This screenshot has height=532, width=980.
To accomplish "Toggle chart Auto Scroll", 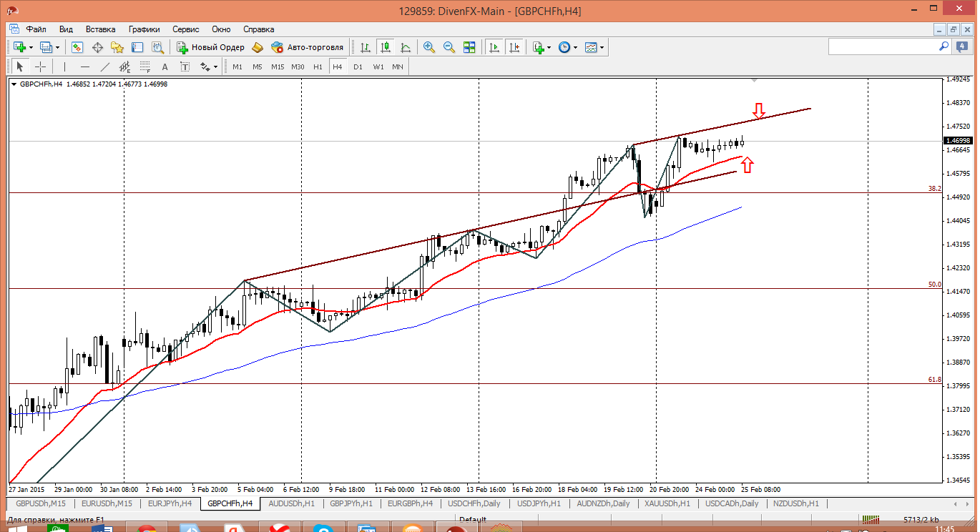I will (x=494, y=47).
